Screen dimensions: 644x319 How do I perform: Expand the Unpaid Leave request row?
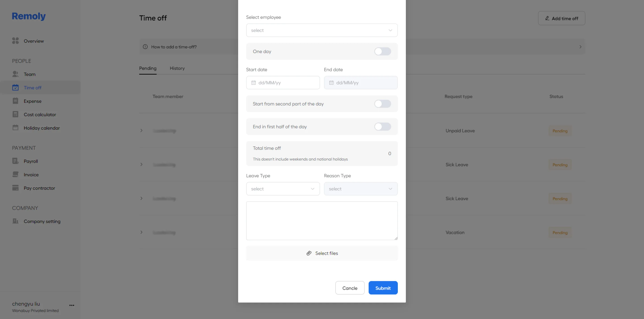tap(142, 131)
